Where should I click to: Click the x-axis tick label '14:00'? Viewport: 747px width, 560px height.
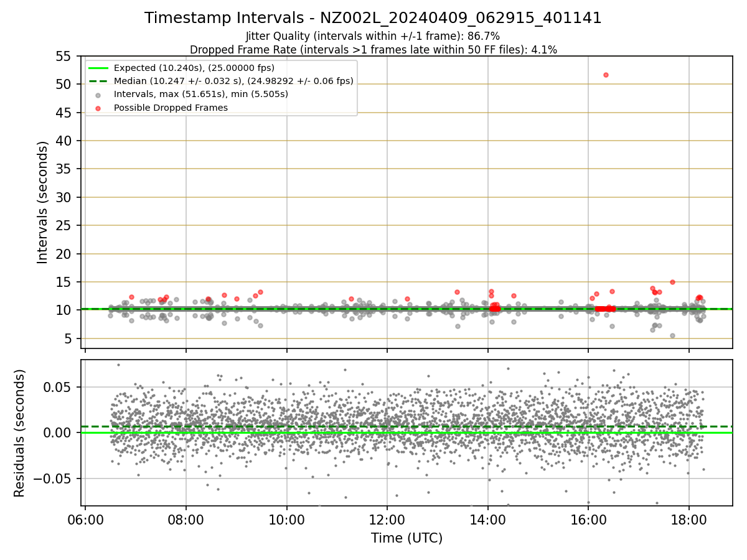tap(487, 519)
